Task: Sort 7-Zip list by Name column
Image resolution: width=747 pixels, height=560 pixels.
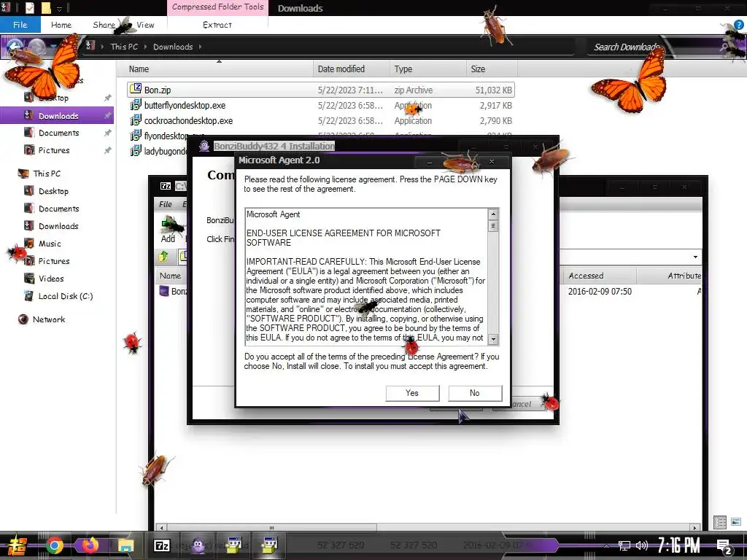Action: 170,276
